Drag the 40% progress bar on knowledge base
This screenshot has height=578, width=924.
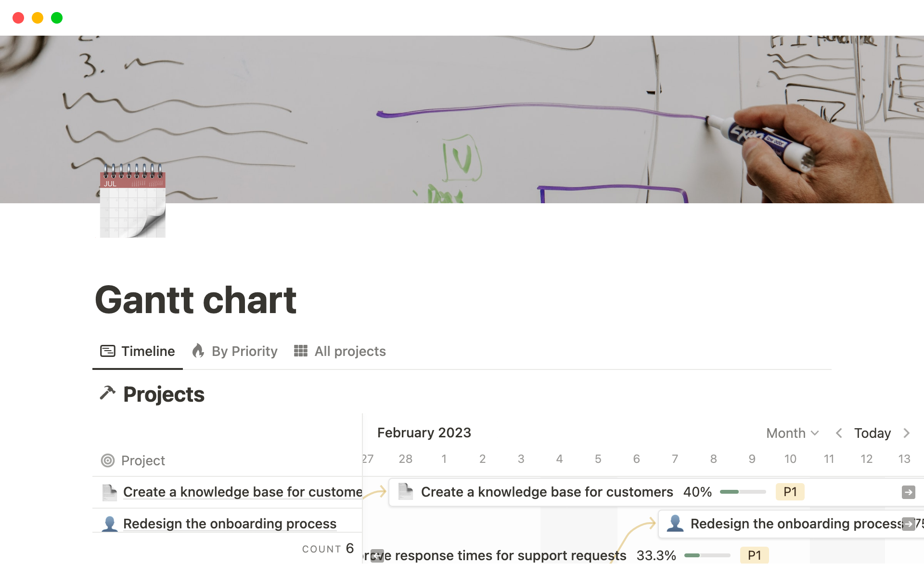741,492
